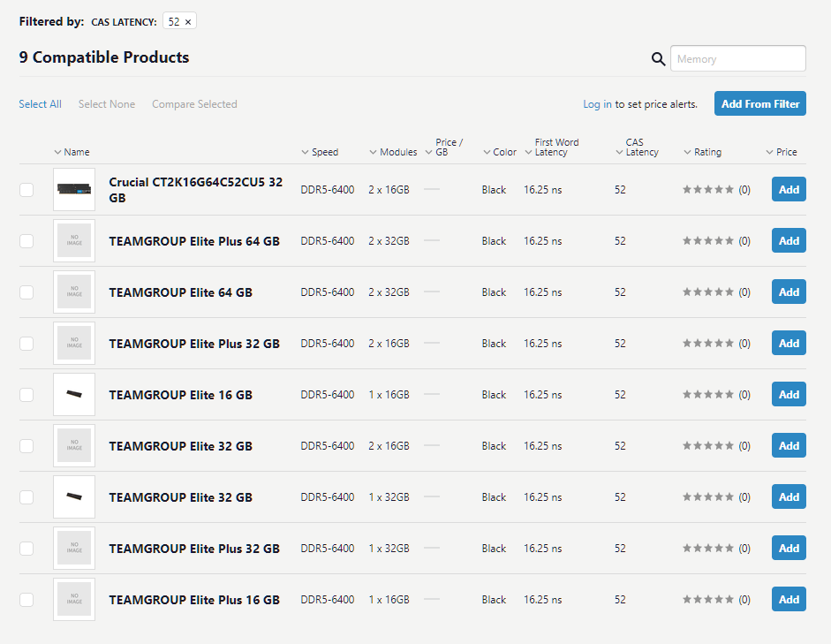Open the TEAMGROUP Elite 64 GB name link
831x644 pixels.
click(180, 292)
